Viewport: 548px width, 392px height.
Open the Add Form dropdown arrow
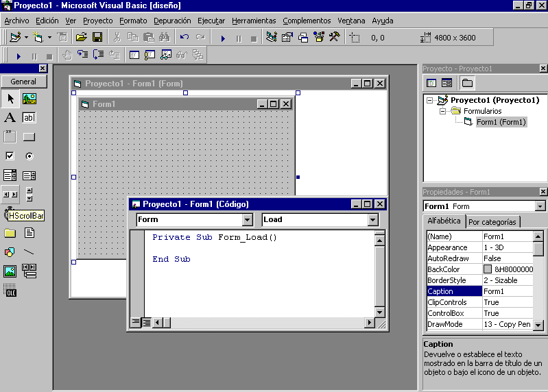[x=49, y=37]
